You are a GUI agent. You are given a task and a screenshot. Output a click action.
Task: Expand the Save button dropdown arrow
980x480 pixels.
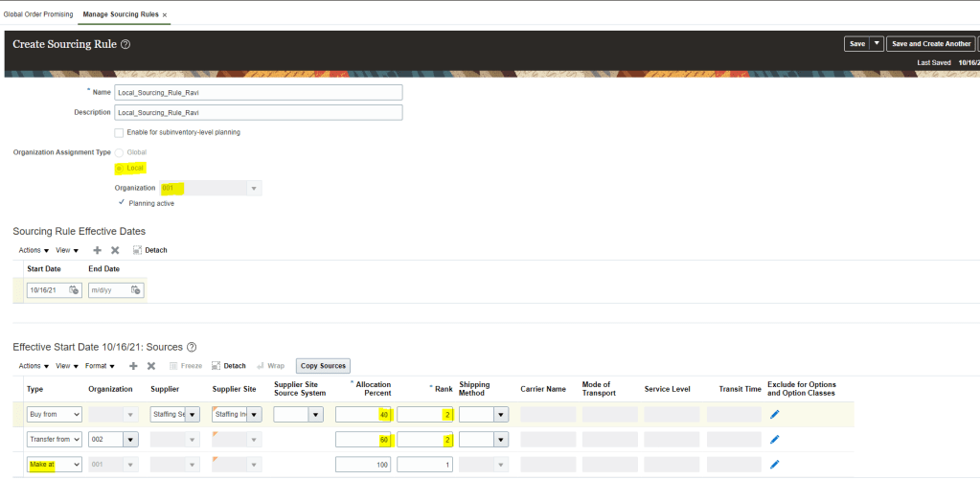[x=877, y=44]
